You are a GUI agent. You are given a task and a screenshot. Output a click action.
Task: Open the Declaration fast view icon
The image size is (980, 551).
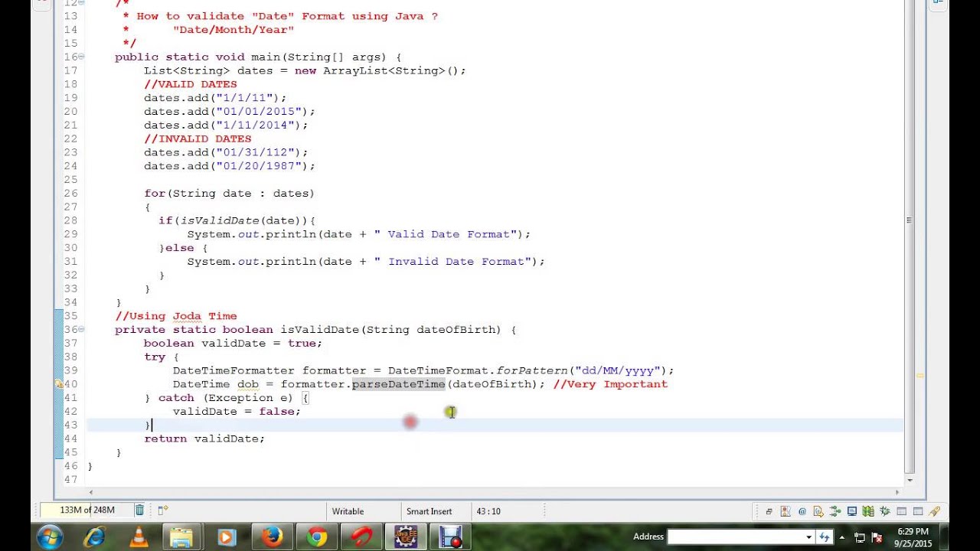coord(818,511)
